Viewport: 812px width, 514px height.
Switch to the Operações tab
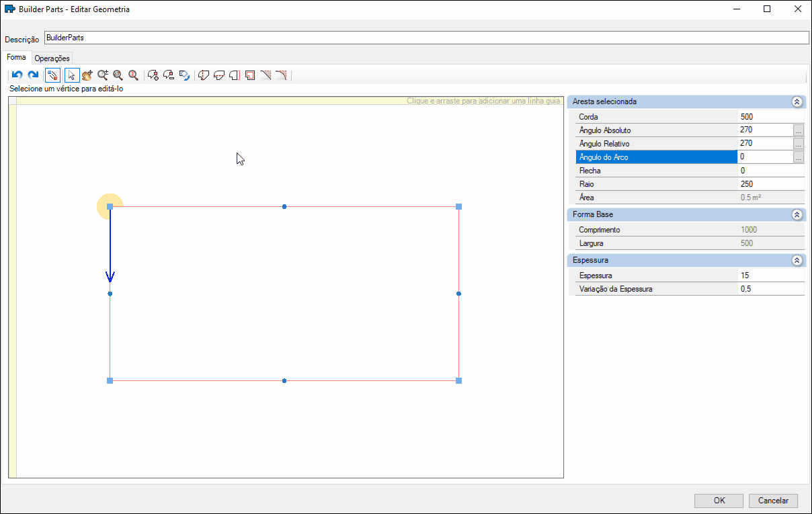click(52, 58)
